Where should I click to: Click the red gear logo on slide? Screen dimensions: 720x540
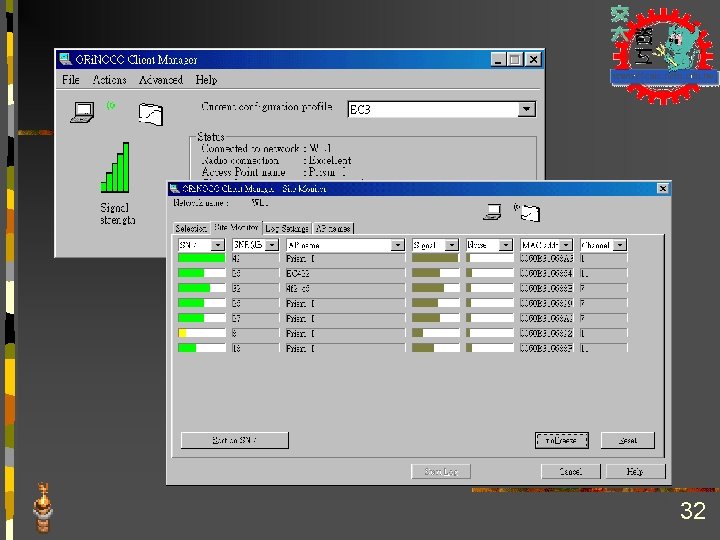[663, 54]
